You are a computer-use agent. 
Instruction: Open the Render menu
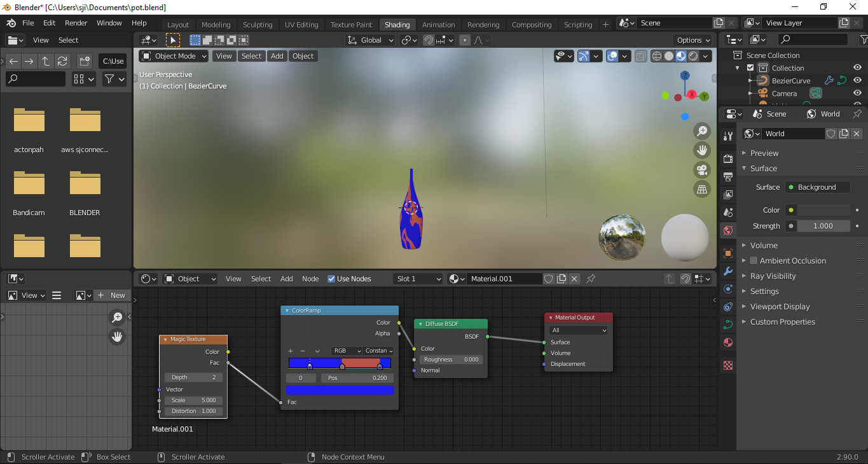tap(76, 22)
